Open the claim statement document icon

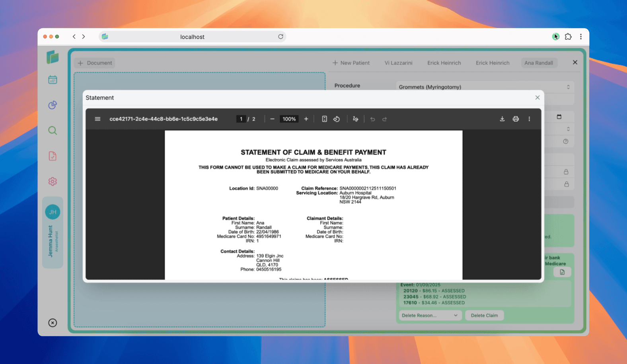click(x=562, y=272)
